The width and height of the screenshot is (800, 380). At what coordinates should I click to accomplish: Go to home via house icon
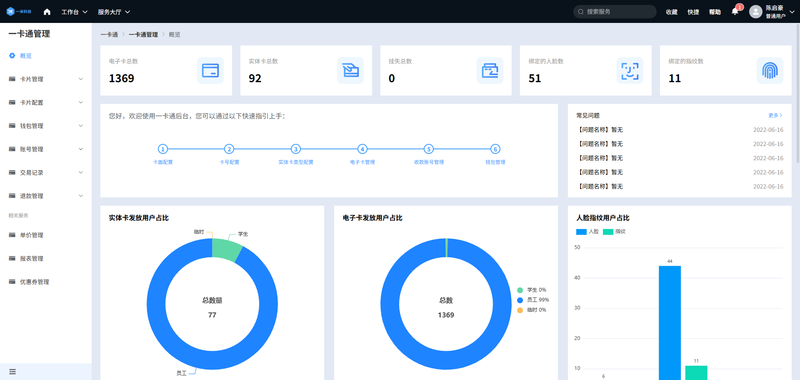pyautogui.click(x=47, y=12)
